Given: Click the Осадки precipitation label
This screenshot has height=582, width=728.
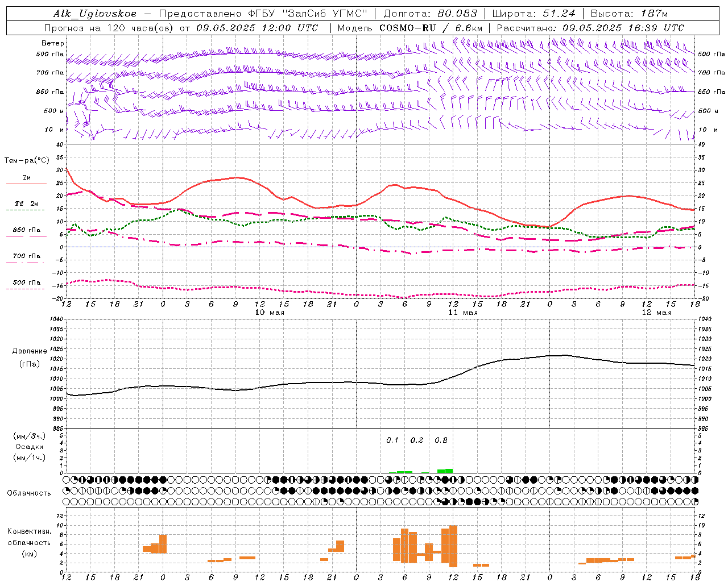Looking at the screenshot, I should (x=30, y=447).
